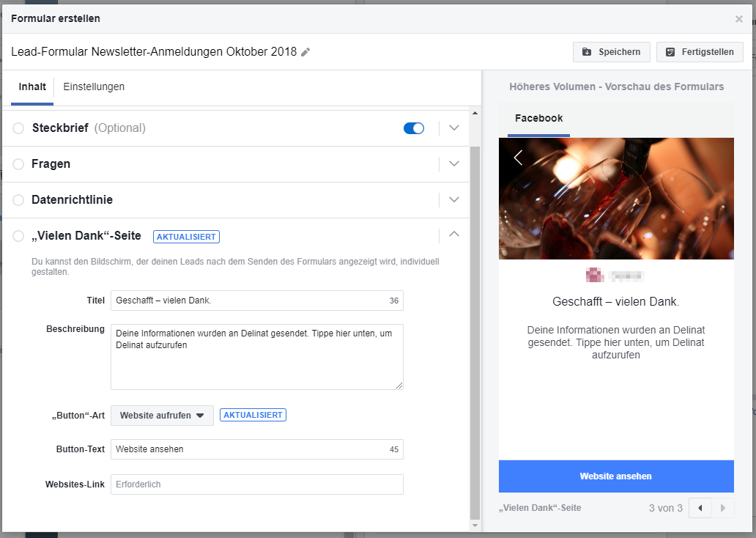Edit form name with pencil icon
756x538 pixels.
305,52
